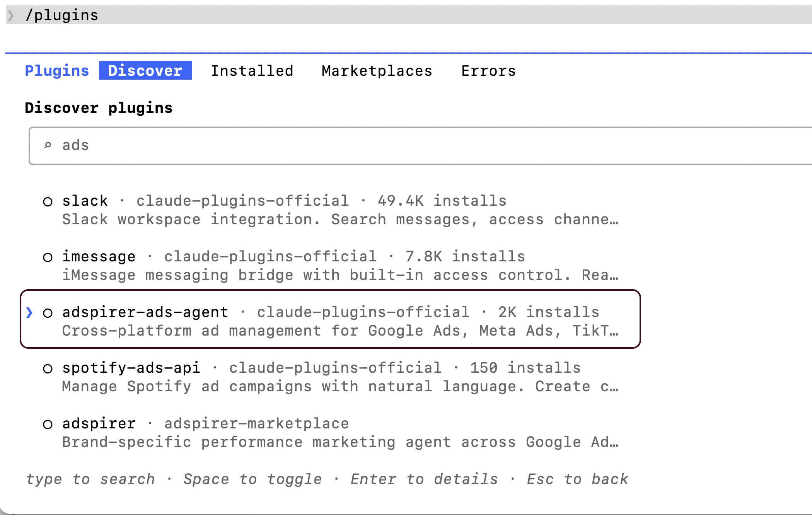Click the prompt chevron before /plugins
The height and width of the screenshot is (515, 812).
11,15
